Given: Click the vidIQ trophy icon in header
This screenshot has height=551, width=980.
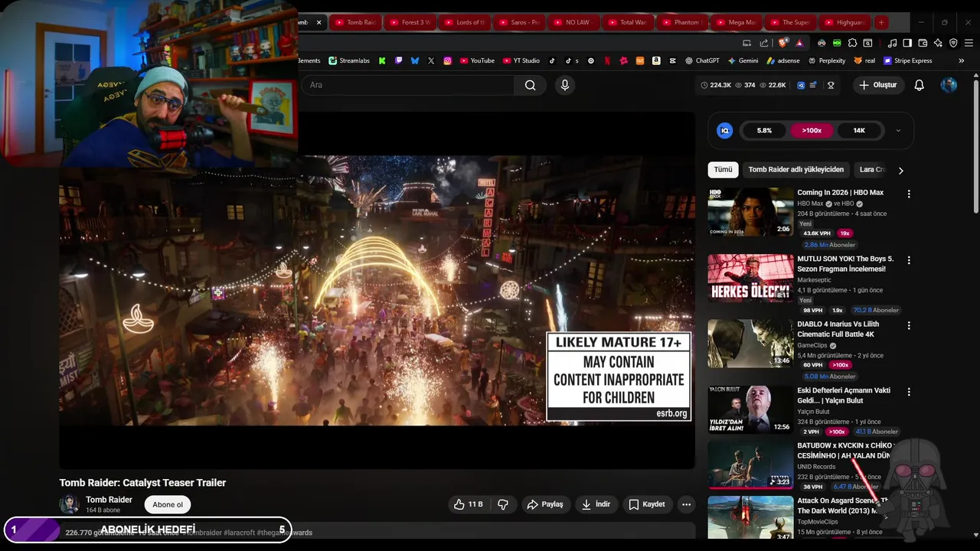Looking at the screenshot, I should 831,85.
